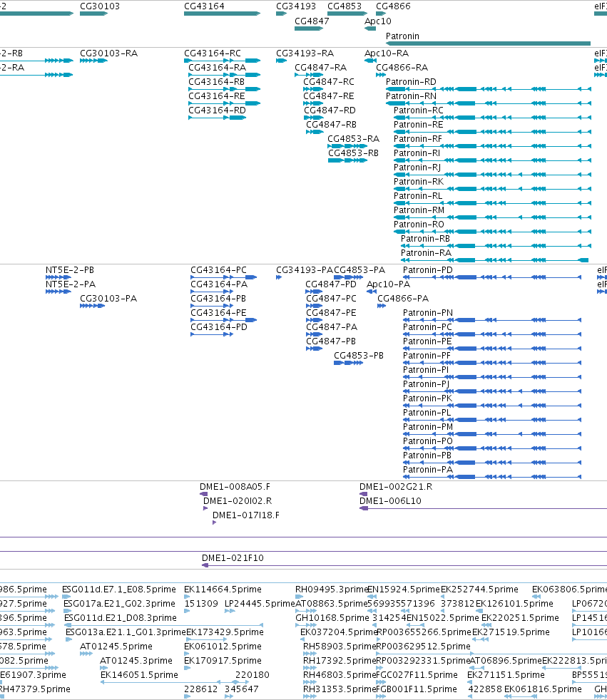Select clone DME1-017I18.F
This screenshot has height=700, width=607.
pyautogui.click(x=246, y=516)
